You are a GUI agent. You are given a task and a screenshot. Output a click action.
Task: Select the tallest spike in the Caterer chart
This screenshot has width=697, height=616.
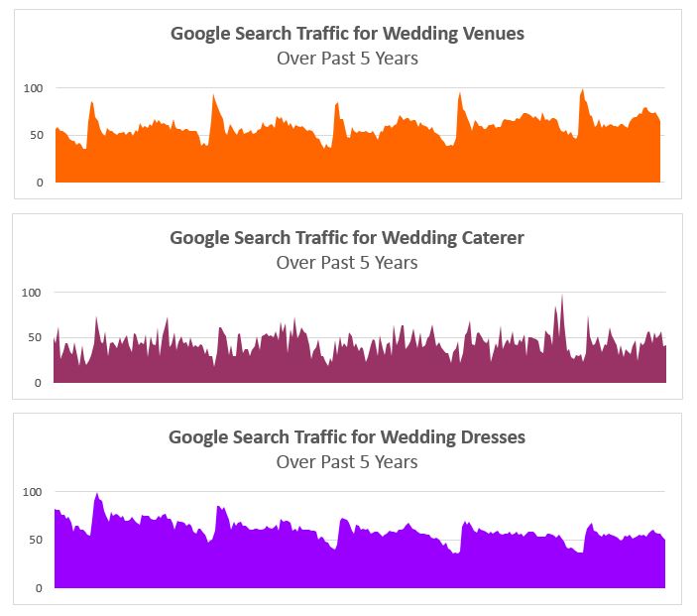562,297
